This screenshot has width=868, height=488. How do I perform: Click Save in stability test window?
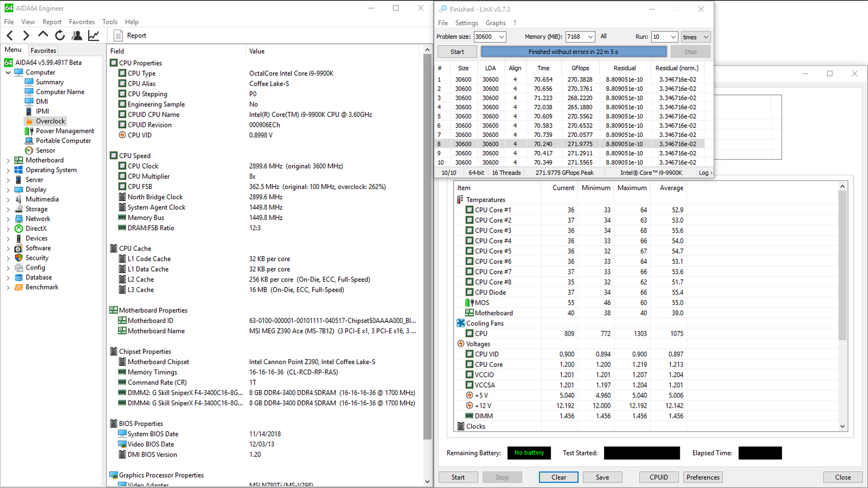point(602,477)
